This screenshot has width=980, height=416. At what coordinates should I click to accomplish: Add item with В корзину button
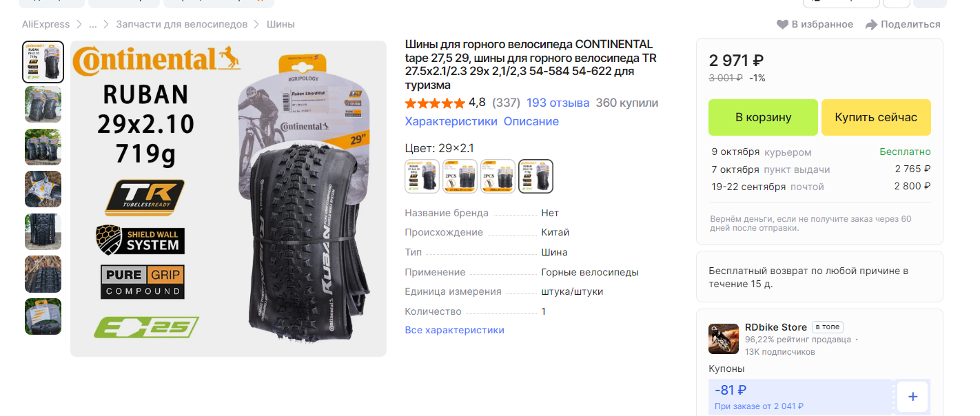click(x=763, y=117)
